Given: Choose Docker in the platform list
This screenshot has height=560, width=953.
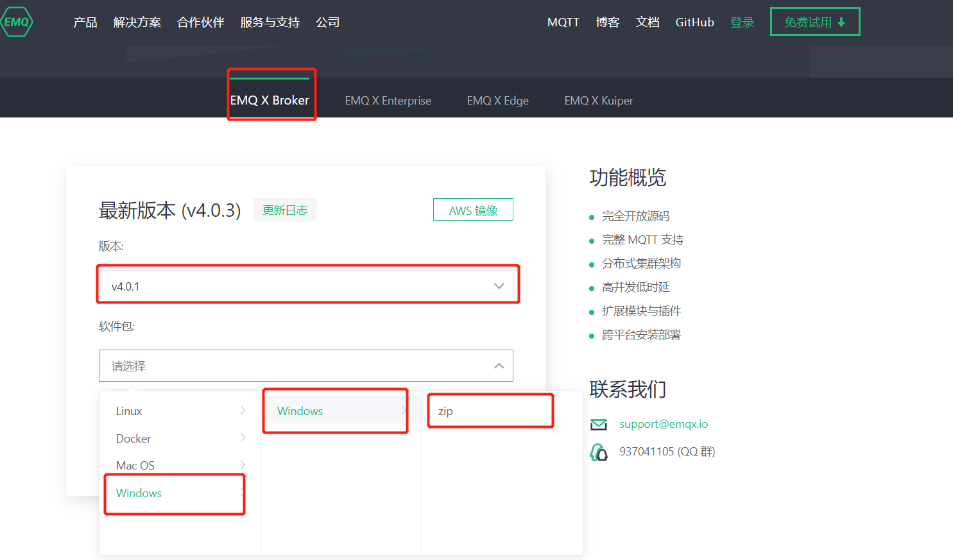Looking at the screenshot, I should 180,439.
